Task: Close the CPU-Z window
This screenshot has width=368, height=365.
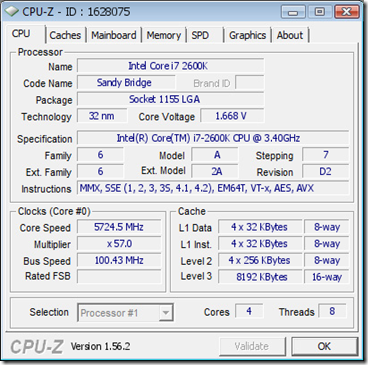Action: click(x=347, y=12)
